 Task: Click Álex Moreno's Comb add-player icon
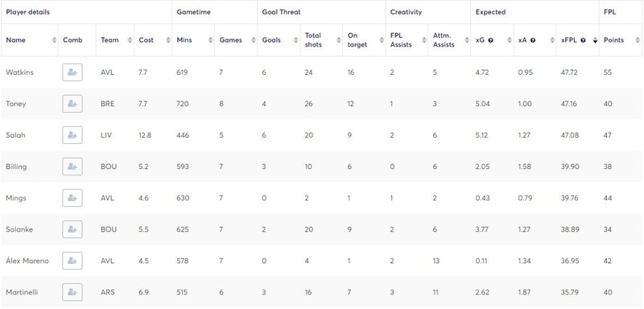coord(72,261)
